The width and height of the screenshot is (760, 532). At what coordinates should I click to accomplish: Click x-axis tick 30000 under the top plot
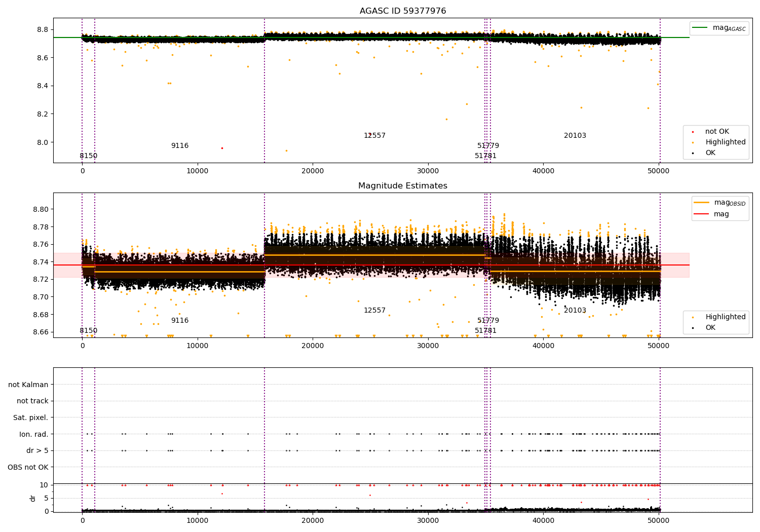[x=428, y=171]
